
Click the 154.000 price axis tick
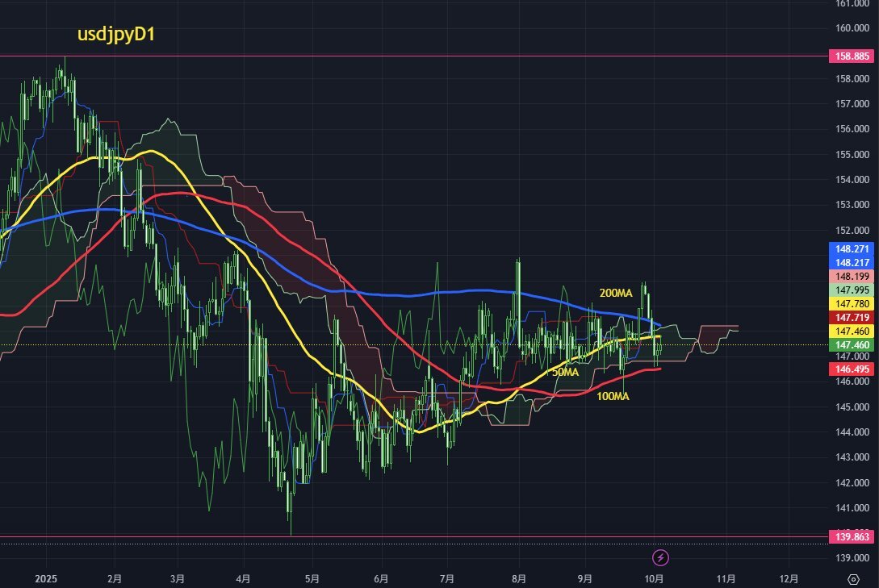(852, 180)
